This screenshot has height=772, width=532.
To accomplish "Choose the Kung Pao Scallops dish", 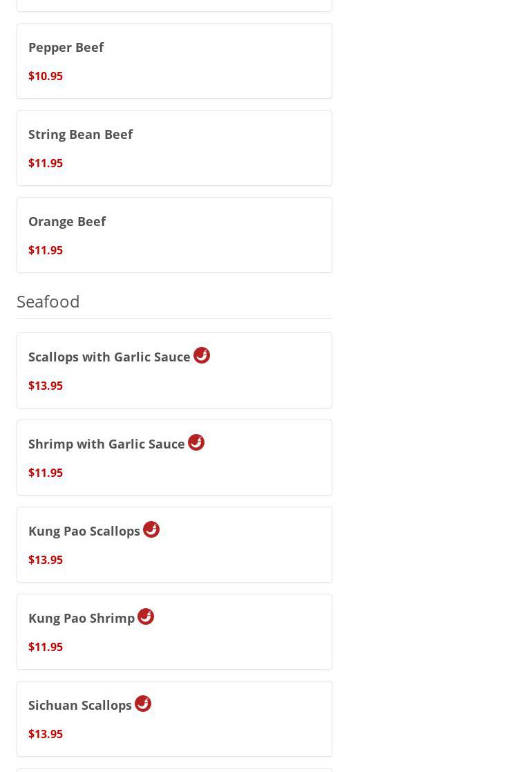I will (x=84, y=531).
